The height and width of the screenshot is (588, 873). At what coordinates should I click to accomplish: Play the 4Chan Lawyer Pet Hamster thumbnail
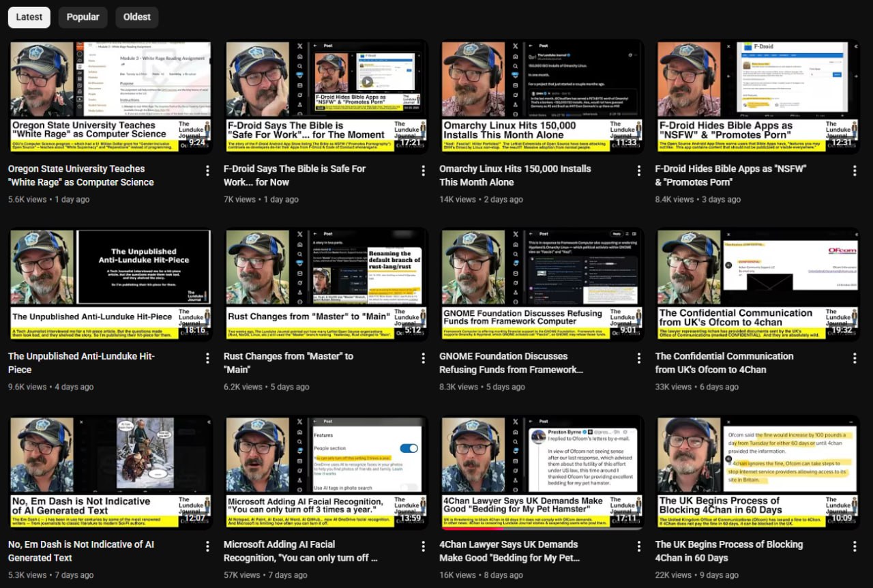pyautogui.click(x=542, y=472)
